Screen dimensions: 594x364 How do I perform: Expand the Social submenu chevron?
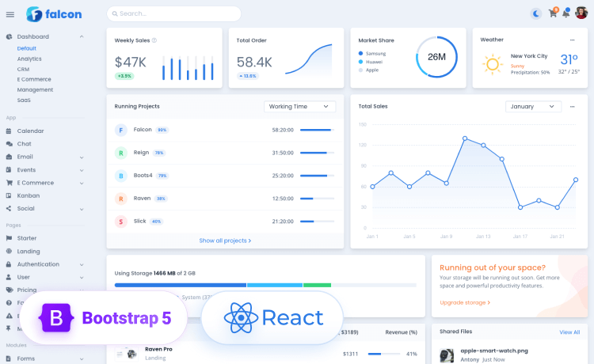point(82,209)
